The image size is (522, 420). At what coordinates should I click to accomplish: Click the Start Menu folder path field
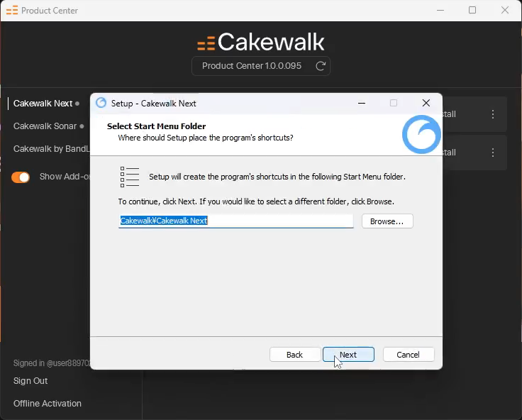coord(235,221)
